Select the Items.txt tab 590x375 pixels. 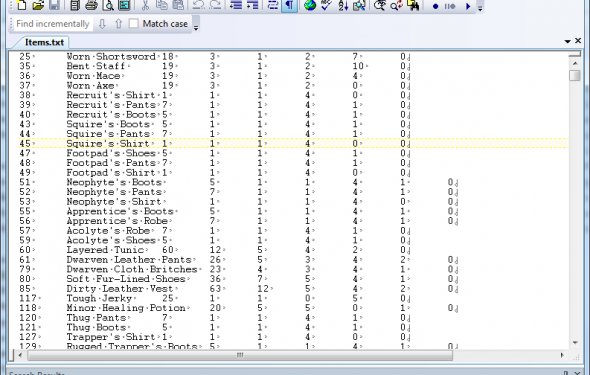click(44, 42)
